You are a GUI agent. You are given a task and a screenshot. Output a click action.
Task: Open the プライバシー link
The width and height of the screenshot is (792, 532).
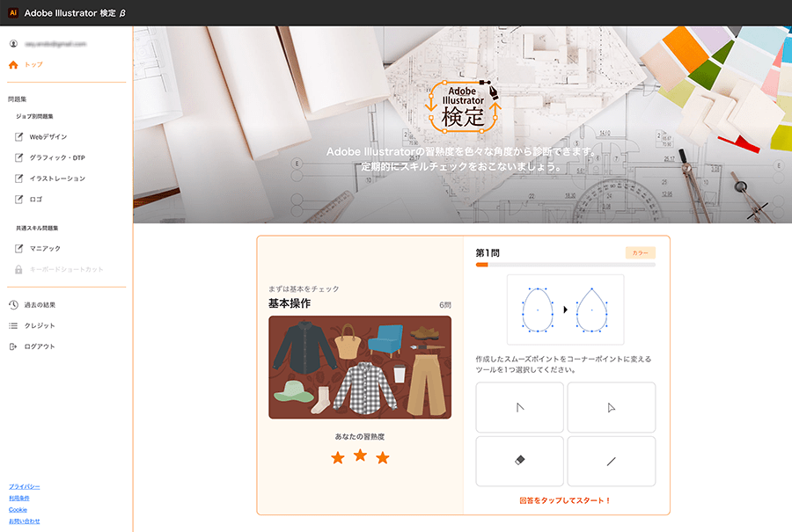(25, 486)
